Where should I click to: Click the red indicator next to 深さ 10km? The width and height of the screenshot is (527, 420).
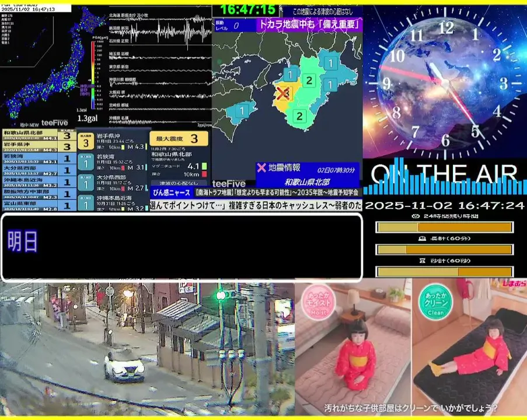coord(204,174)
